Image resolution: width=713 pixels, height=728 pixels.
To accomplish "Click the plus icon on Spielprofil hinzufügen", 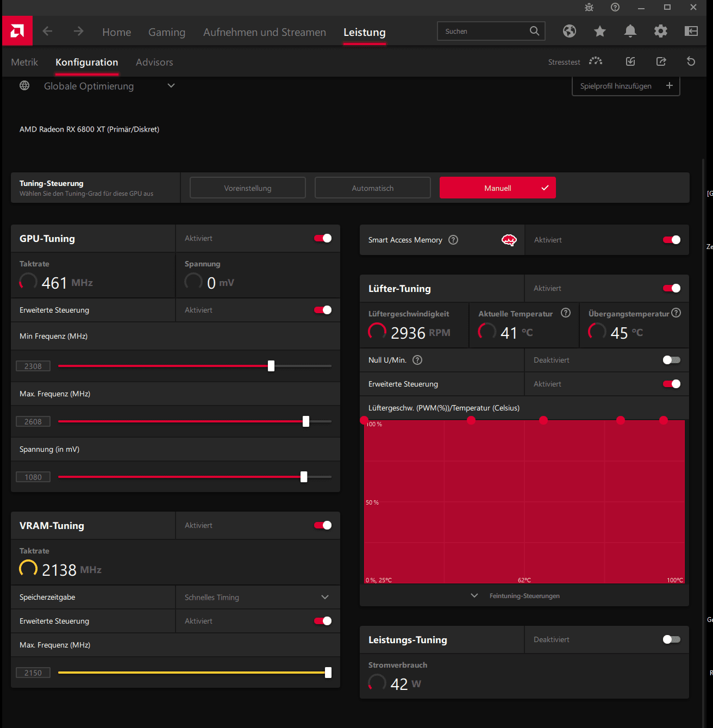I will pos(670,85).
